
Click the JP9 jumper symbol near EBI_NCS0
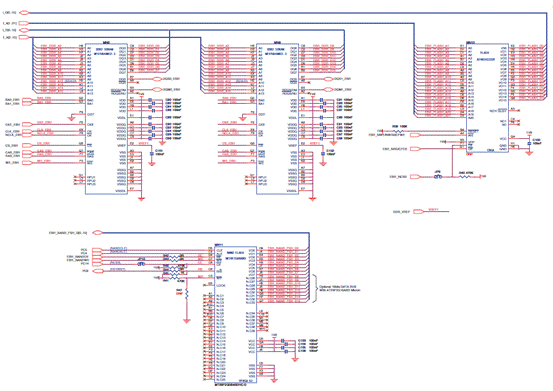click(x=438, y=176)
